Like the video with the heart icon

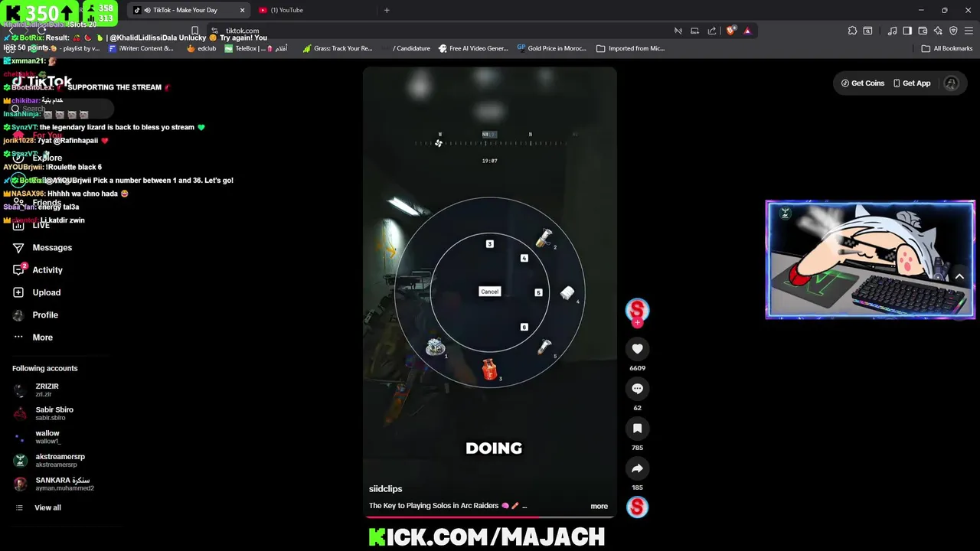637,349
